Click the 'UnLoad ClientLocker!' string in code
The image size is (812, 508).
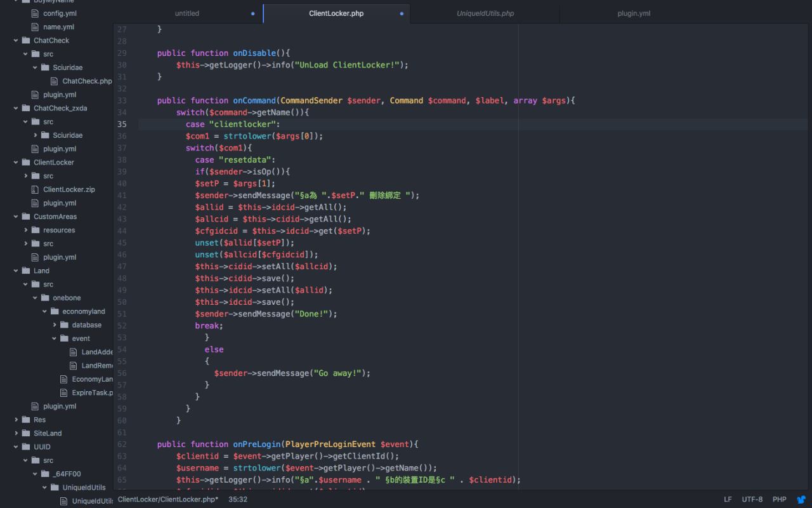(x=349, y=65)
